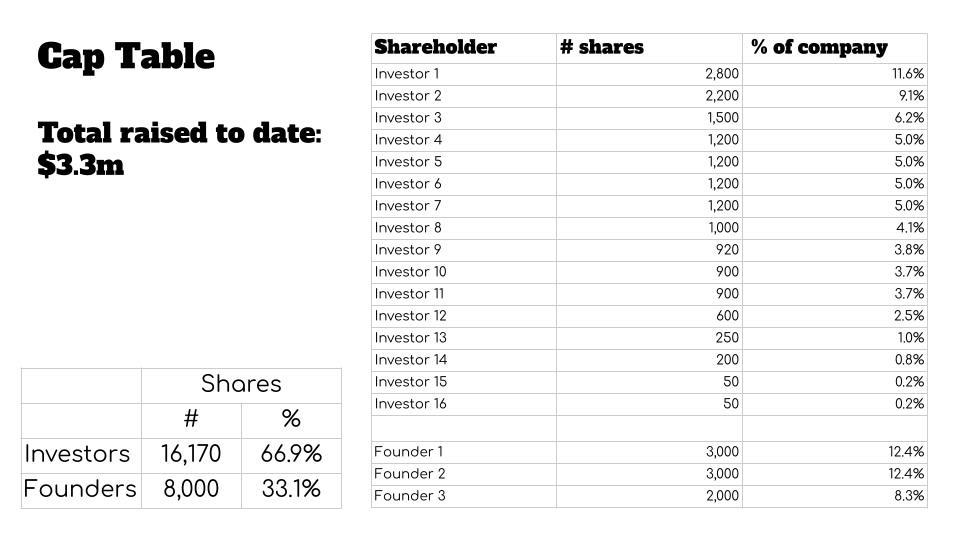Click Investor 9's 920 shares value
Viewport: 960px width, 540px height.
pyautogui.click(x=727, y=250)
